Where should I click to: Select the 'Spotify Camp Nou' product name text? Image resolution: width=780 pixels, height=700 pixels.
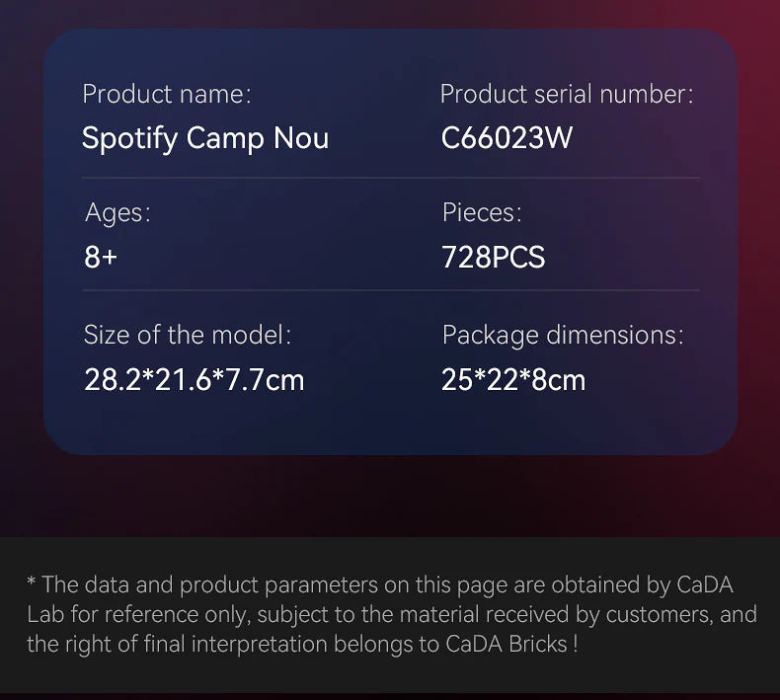tap(204, 138)
